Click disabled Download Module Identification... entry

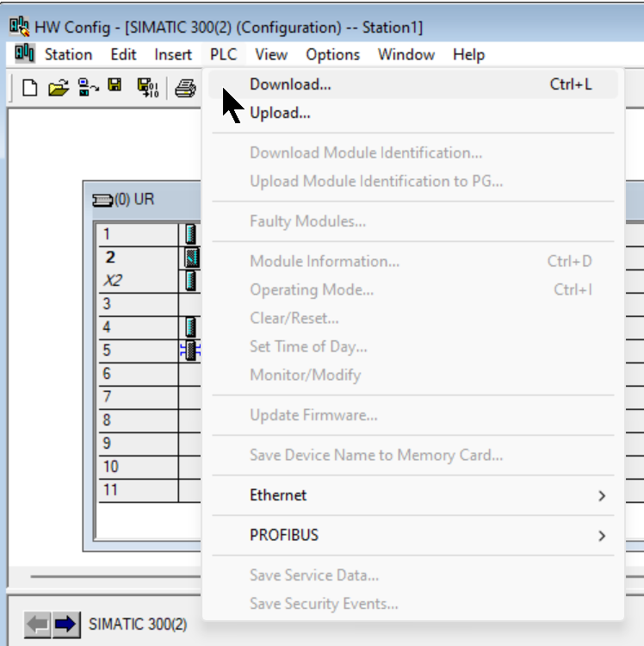coord(413,152)
